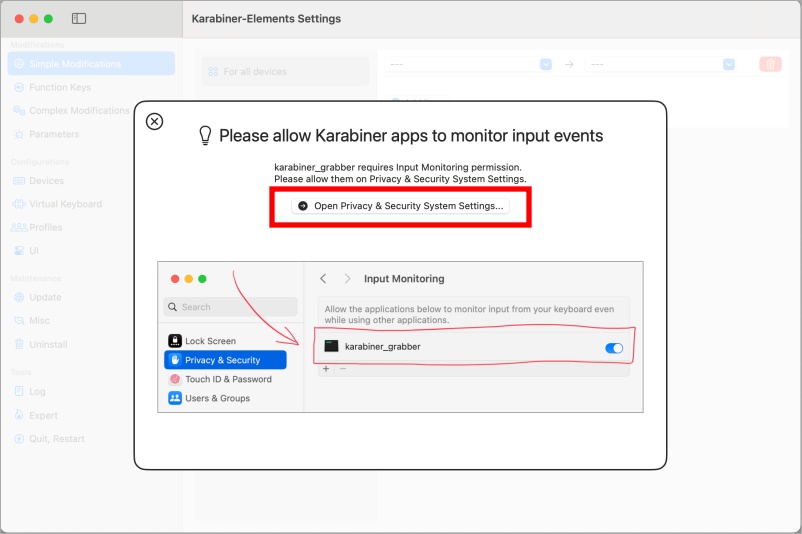Toggle the sidebar visibility icon

pyautogui.click(x=79, y=19)
